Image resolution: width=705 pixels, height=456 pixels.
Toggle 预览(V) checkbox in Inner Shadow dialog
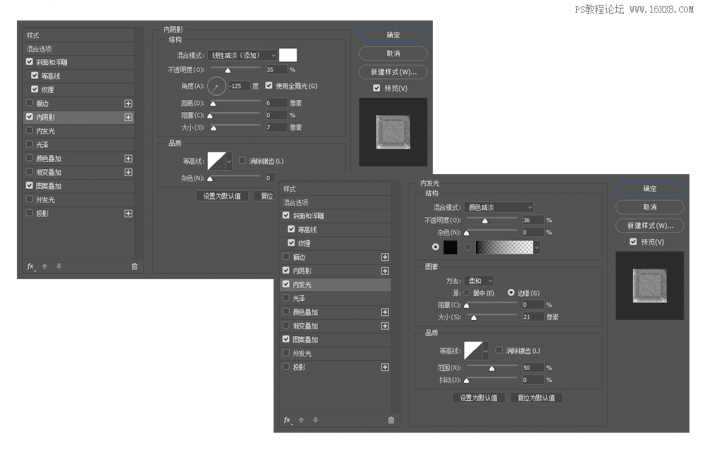(x=376, y=88)
